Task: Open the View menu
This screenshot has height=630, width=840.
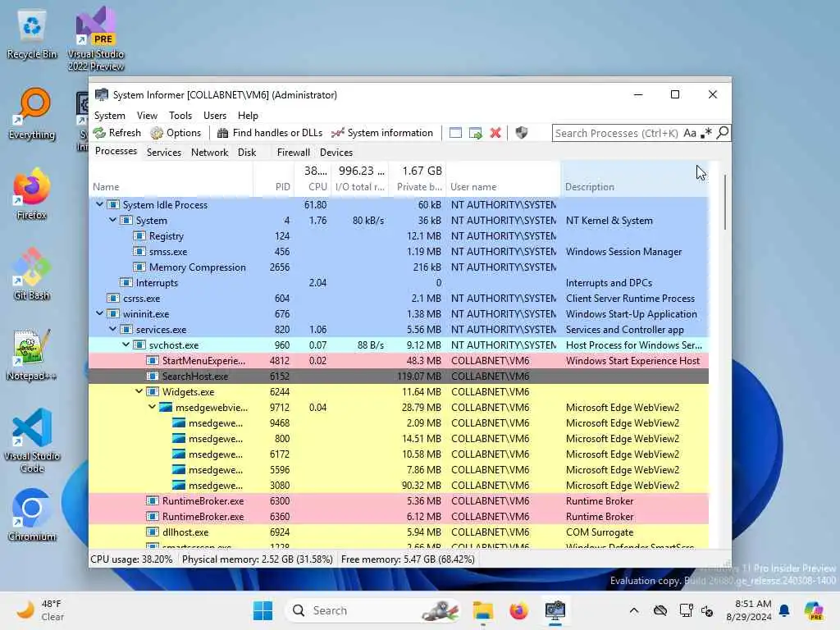Action: click(147, 116)
